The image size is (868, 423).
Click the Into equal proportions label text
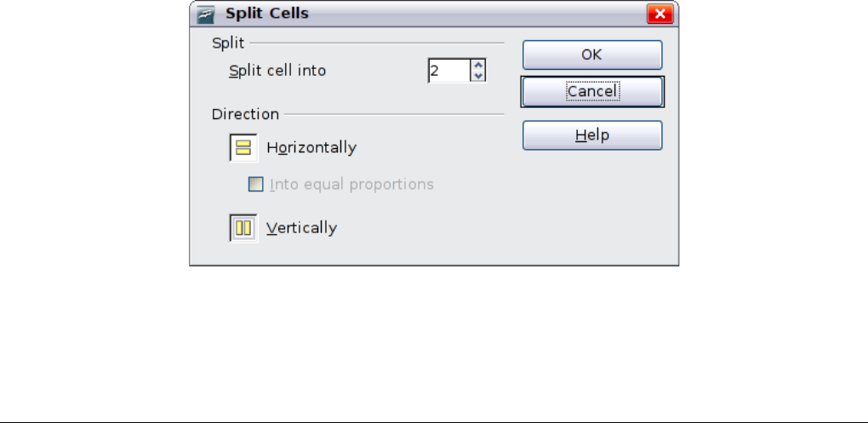[x=351, y=184]
